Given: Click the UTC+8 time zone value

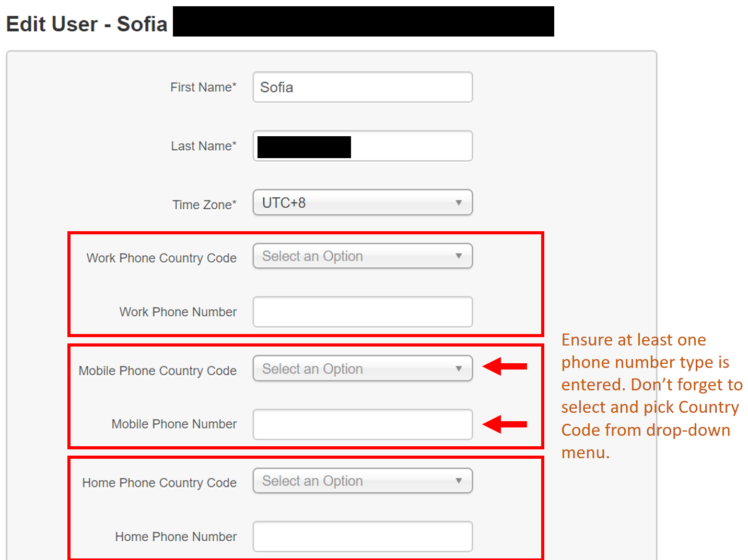Looking at the screenshot, I should (283, 202).
